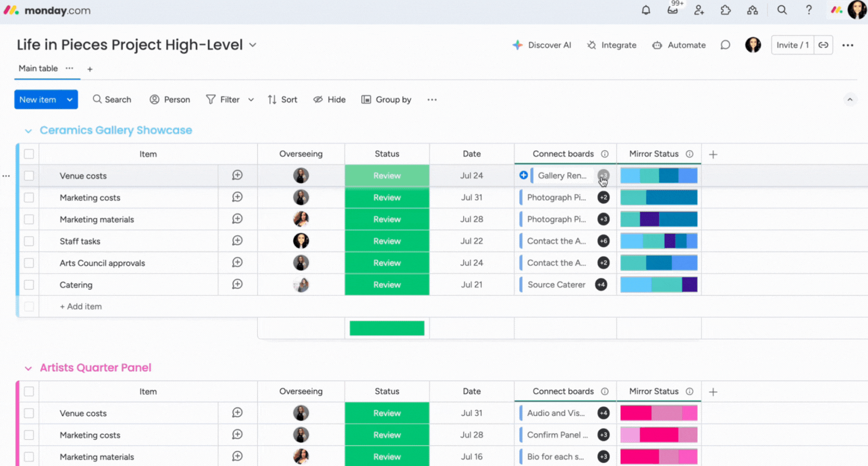Open the Group by menu
This screenshot has width=868, height=466.
tap(386, 100)
